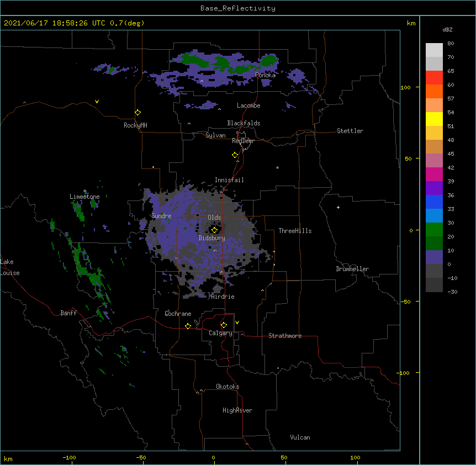Viewport: 476px width, 465px height.
Task: Select the slate-purple swatch between 10 and 0
Action: [434, 257]
